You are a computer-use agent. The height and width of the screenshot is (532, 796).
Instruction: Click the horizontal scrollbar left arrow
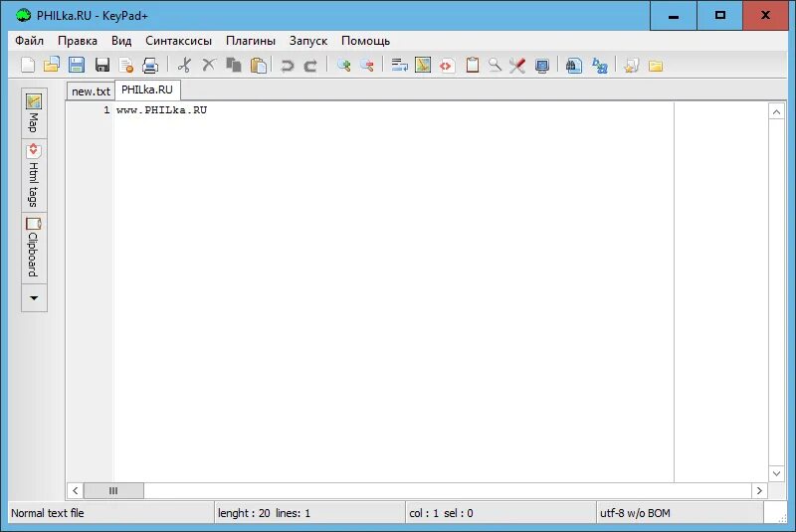point(76,490)
